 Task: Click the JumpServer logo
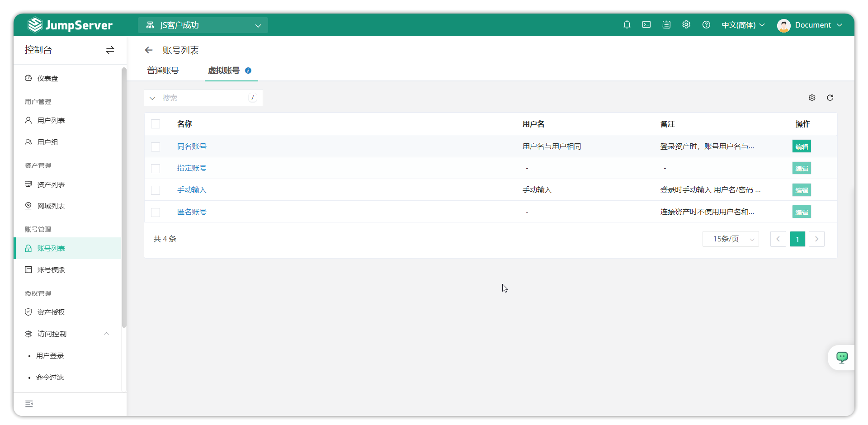click(x=70, y=25)
